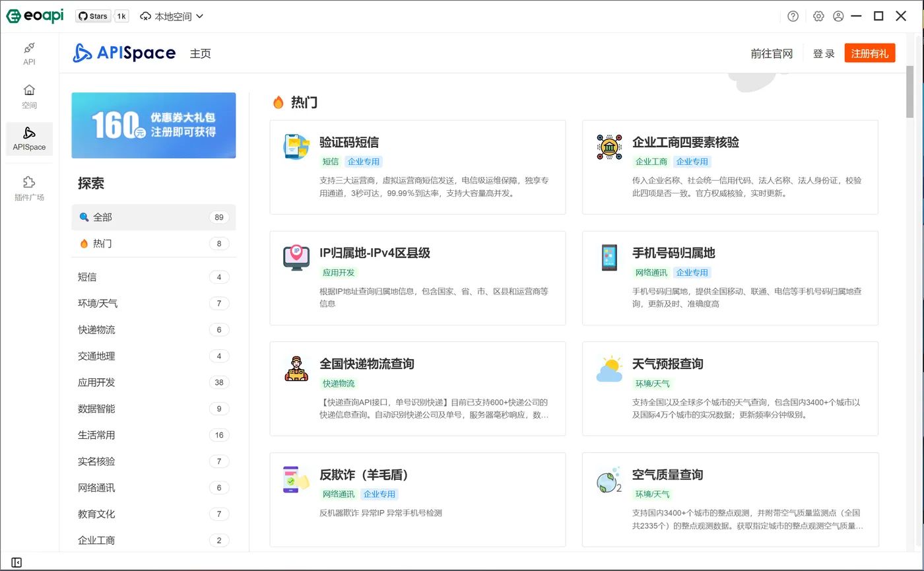
Task: Click the 手机号码归属地 phone icon
Action: (609, 257)
